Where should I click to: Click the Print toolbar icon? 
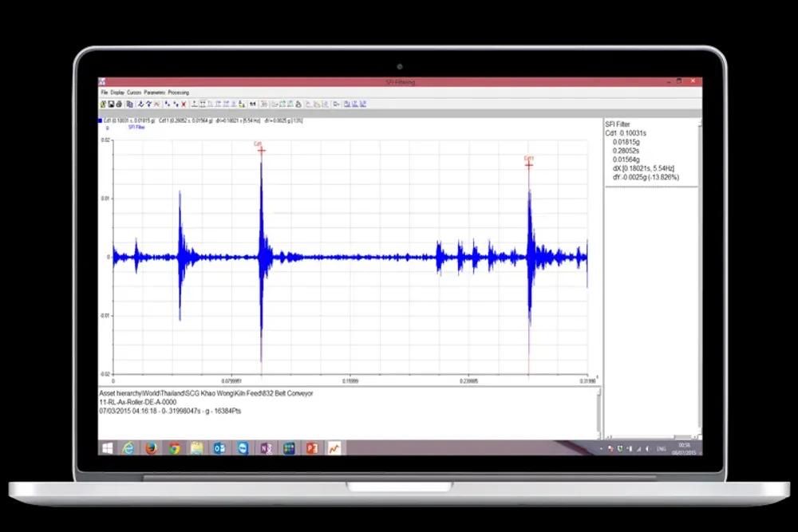[x=119, y=104]
